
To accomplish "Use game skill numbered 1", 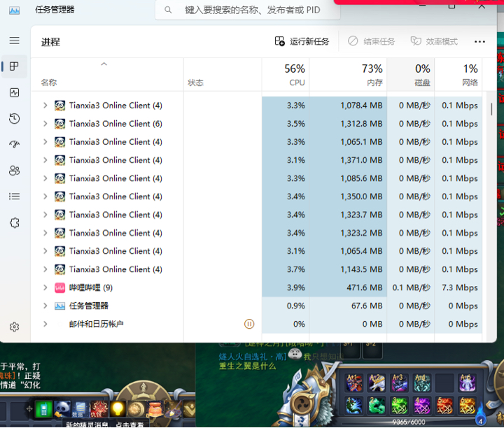I will 354,405.
